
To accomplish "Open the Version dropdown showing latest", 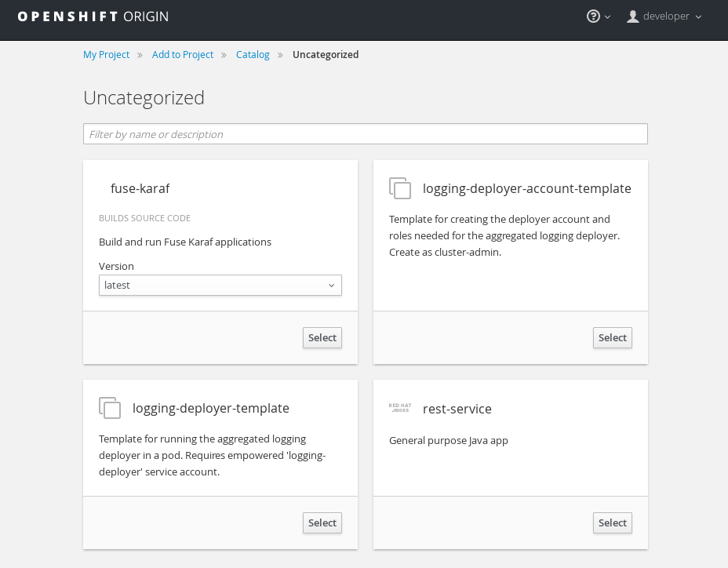I will 220,285.
